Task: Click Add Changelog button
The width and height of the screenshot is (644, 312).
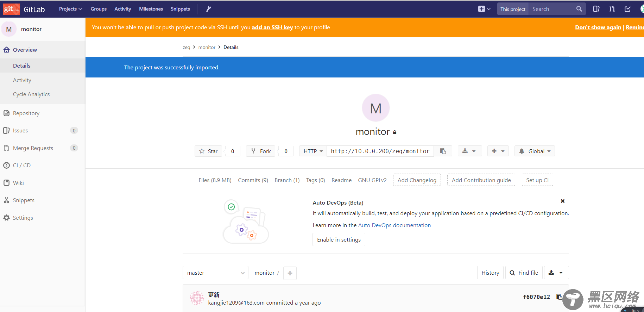Action: (417, 180)
